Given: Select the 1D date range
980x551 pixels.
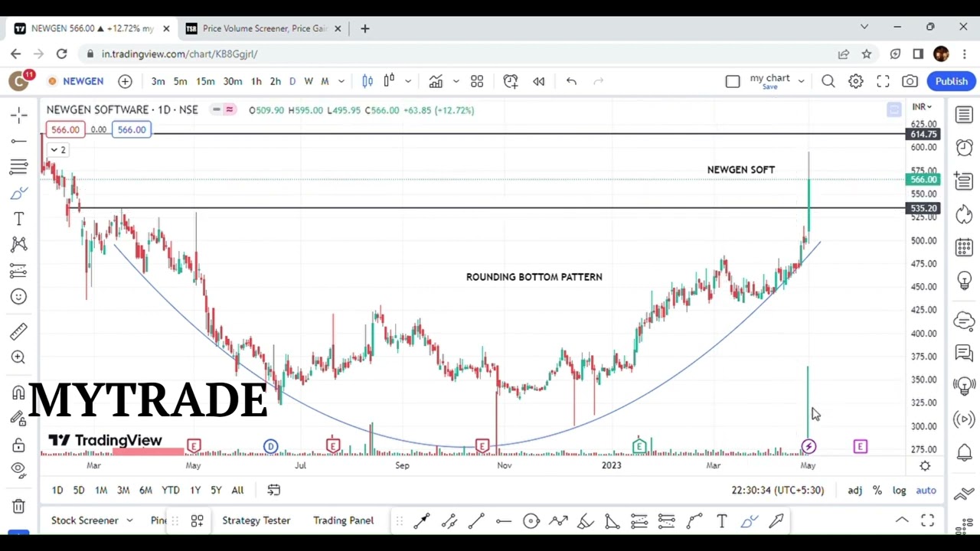Looking at the screenshot, I should 57,491.
